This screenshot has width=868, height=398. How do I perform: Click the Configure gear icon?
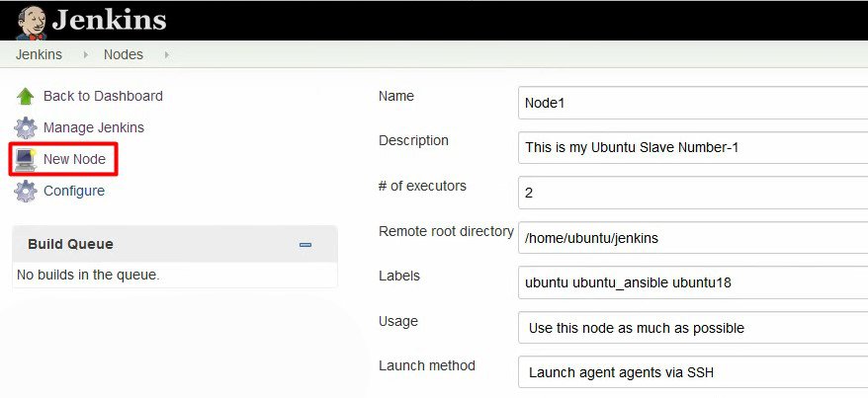(26, 192)
